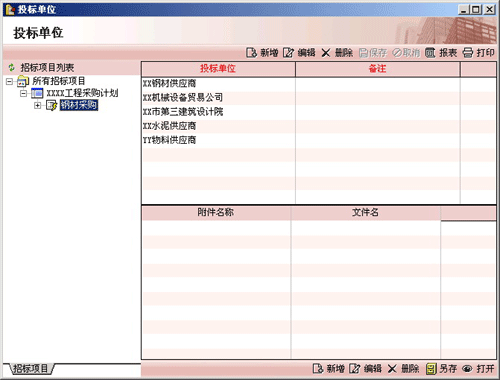Select the 钢材采购 tree item
This screenshot has height=380, width=500.
click(x=79, y=105)
